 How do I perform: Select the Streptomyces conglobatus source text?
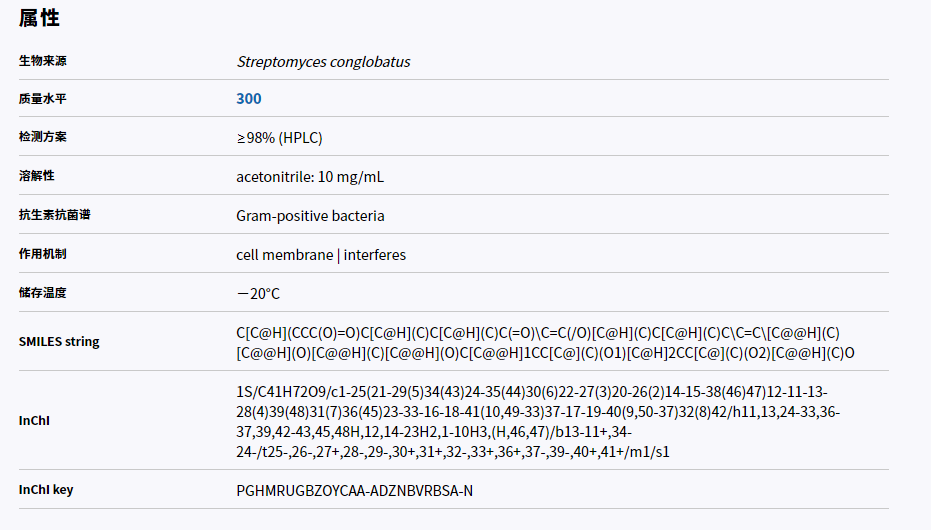click(x=323, y=61)
